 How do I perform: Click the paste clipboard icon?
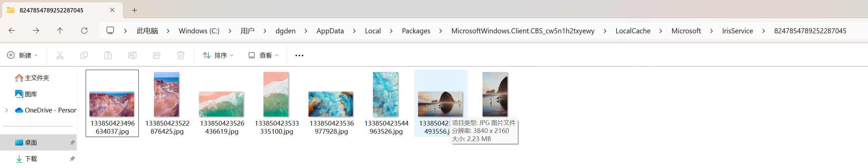pyautogui.click(x=108, y=55)
